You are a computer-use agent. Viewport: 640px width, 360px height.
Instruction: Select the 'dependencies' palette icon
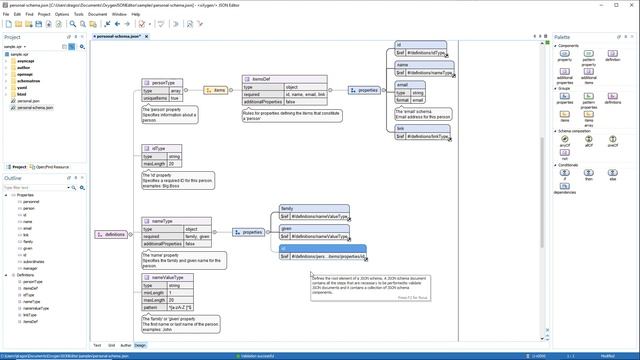[x=564, y=186]
